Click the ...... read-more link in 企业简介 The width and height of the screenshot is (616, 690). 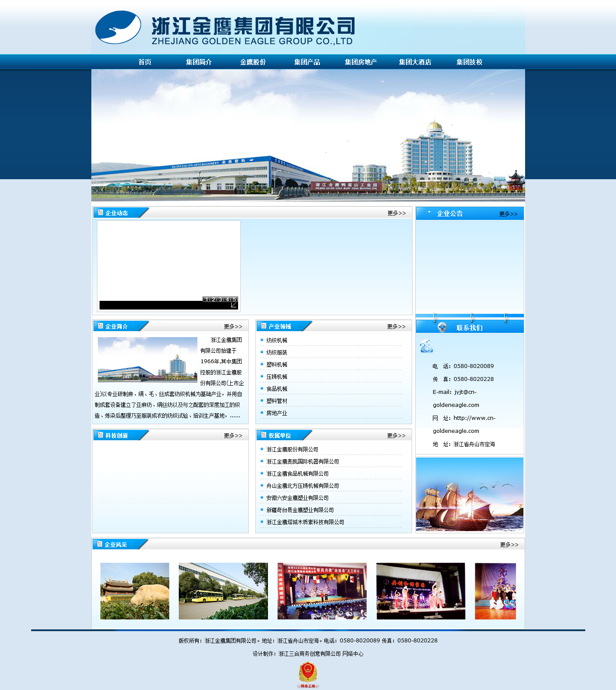click(235, 416)
